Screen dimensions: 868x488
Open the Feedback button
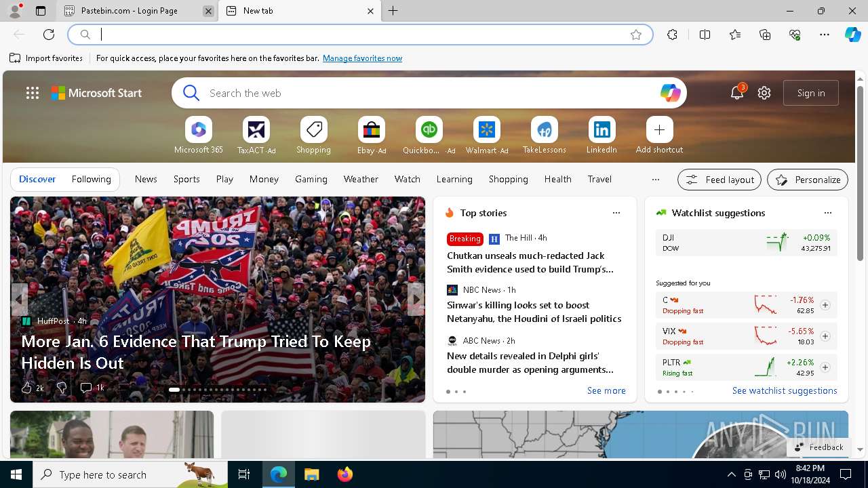(818, 447)
